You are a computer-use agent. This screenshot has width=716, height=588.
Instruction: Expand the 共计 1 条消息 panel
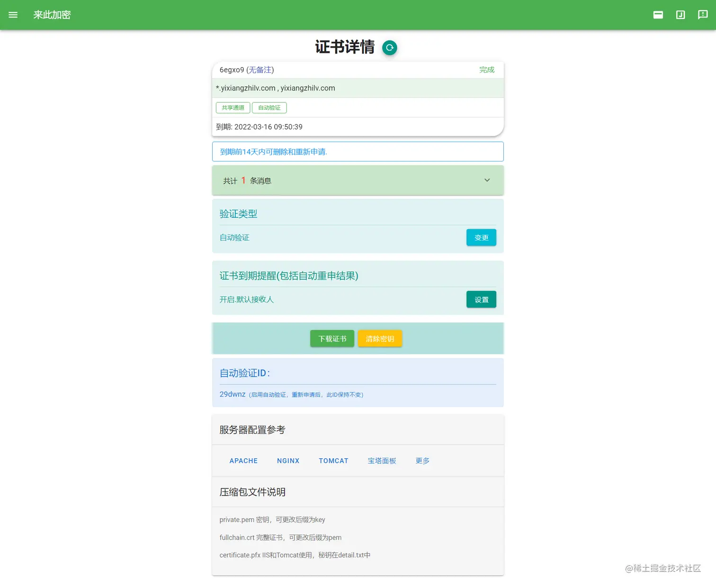pos(487,180)
